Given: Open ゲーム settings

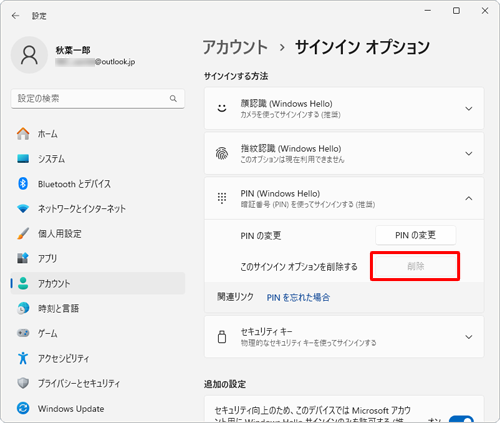Looking at the screenshot, I should coord(98,333).
